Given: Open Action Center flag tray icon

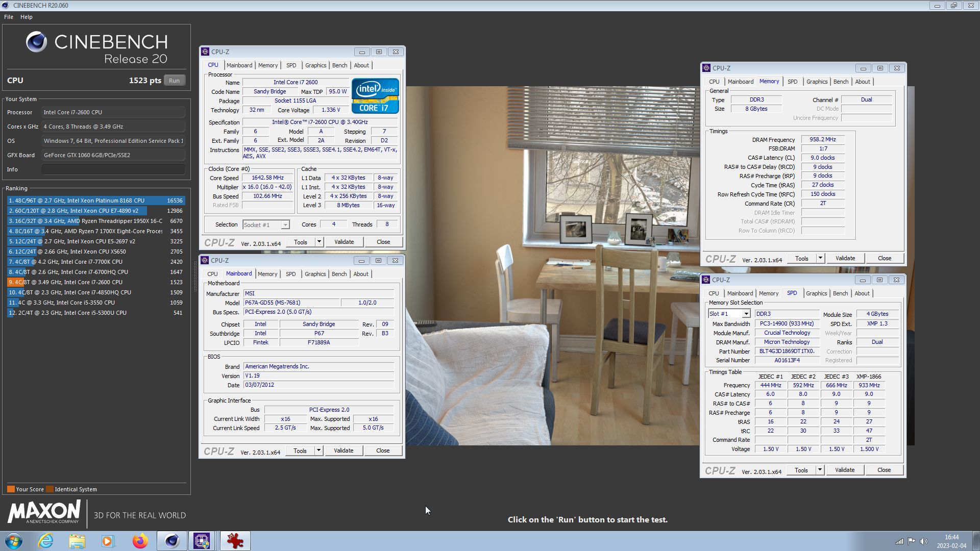Looking at the screenshot, I should [x=911, y=541].
